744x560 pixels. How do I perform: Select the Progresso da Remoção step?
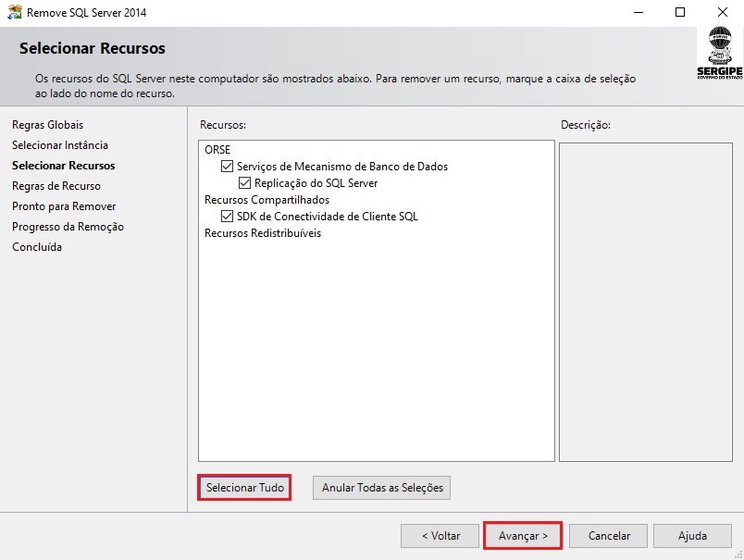pos(68,227)
